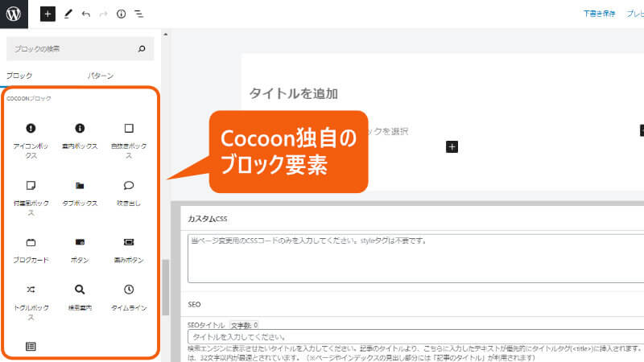Viewport: 644px width, 362px height.
Task: Click the COCOONブロック category label
Action: click(29, 98)
